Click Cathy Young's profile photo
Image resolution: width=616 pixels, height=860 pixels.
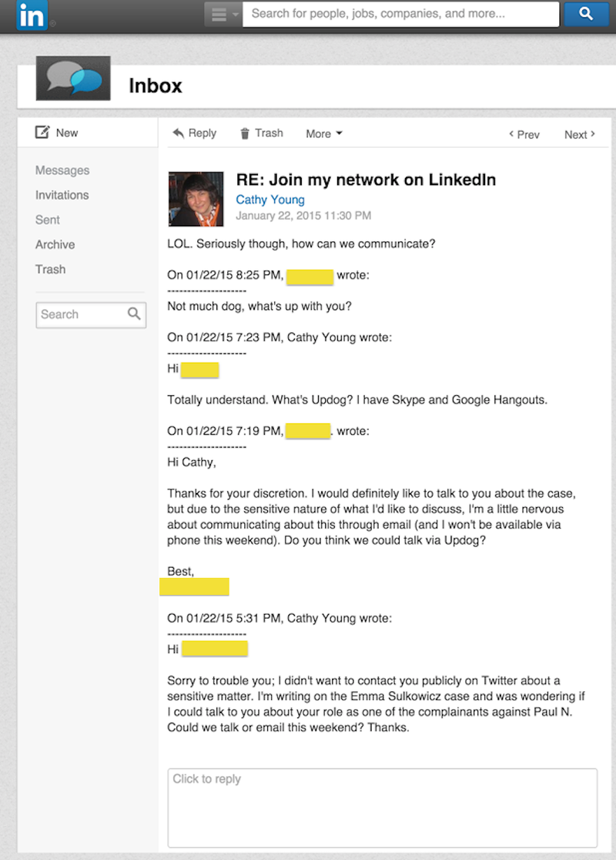click(x=196, y=199)
